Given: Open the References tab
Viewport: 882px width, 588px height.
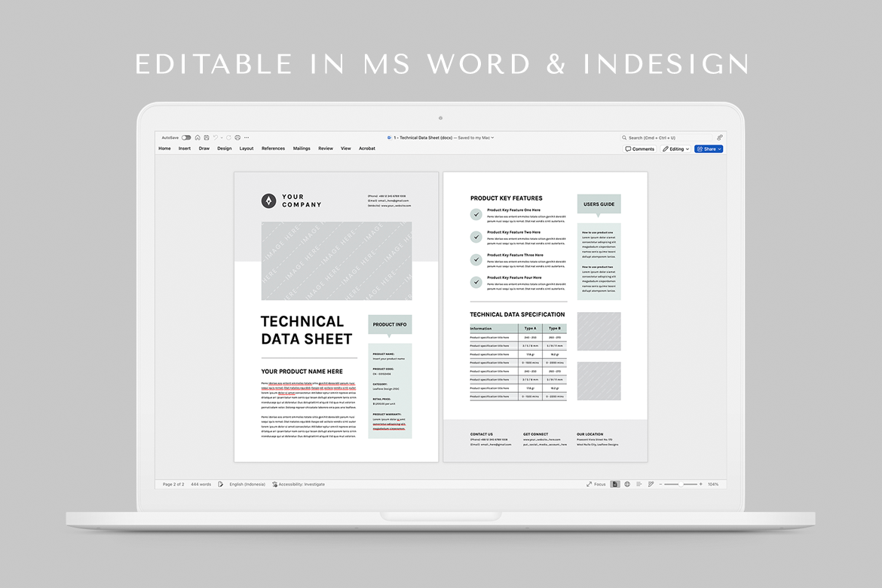Looking at the screenshot, I should 273,149.
